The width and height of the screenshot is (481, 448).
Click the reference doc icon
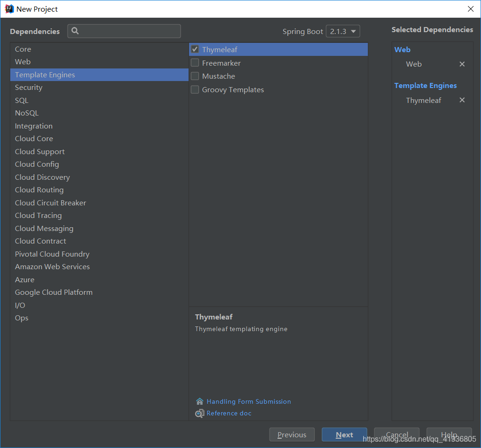coord(200,414)
